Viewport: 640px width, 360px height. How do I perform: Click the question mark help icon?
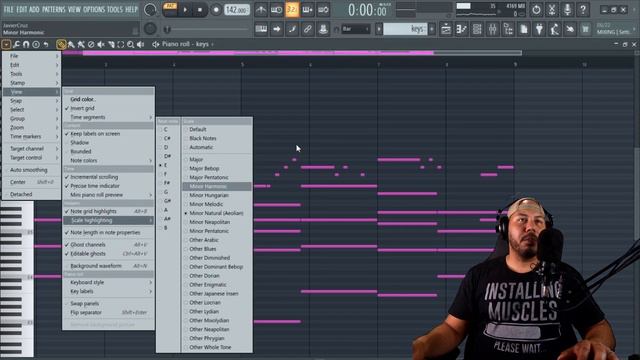pos(583,9)
